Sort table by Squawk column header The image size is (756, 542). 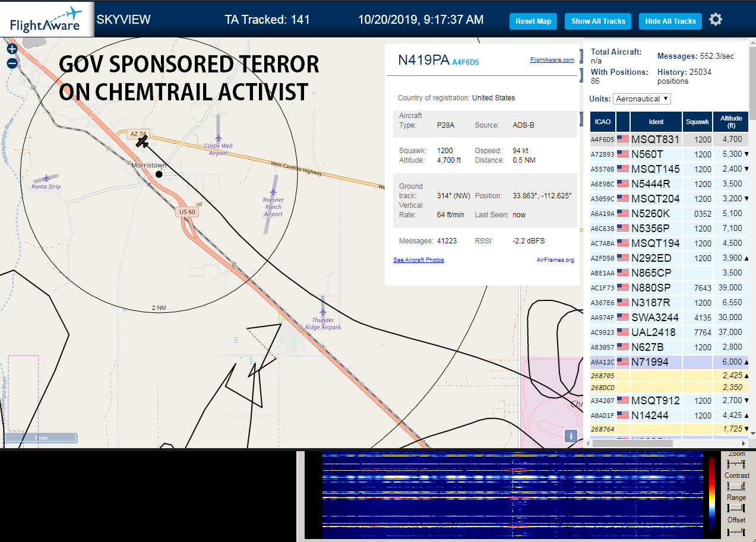tap(697, 122)
